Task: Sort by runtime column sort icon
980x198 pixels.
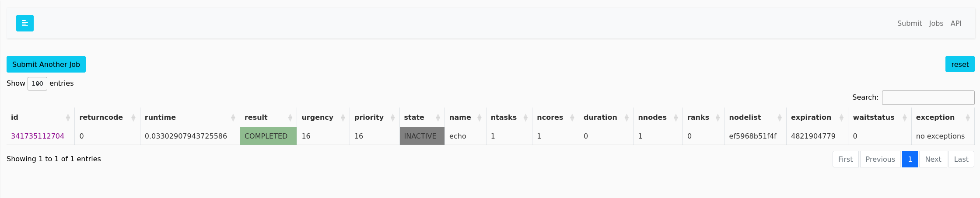Action: point(233,118)
